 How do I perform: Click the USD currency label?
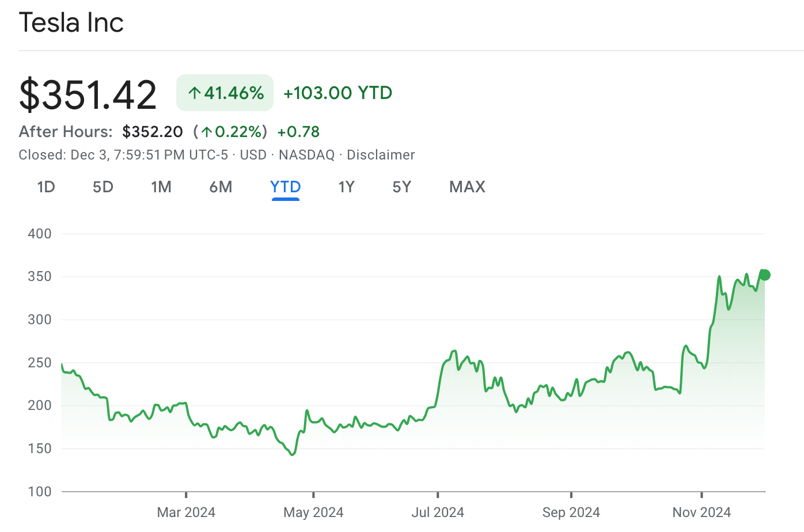tap(253, 155)
